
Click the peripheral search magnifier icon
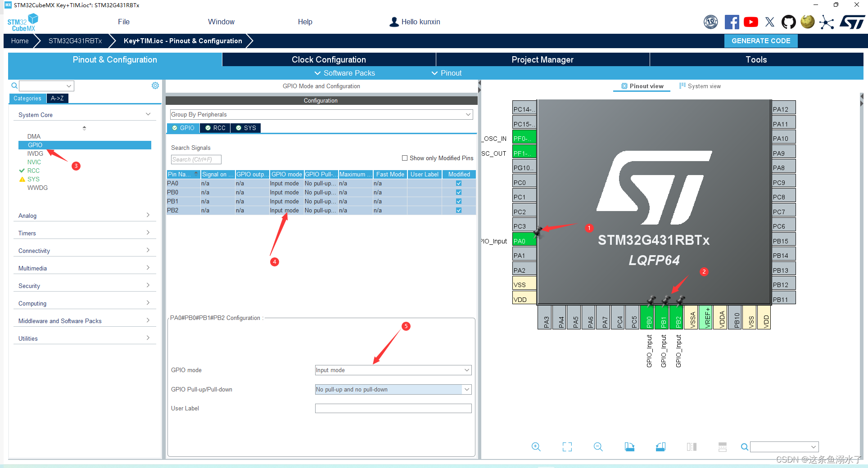[x=14, y=85]
